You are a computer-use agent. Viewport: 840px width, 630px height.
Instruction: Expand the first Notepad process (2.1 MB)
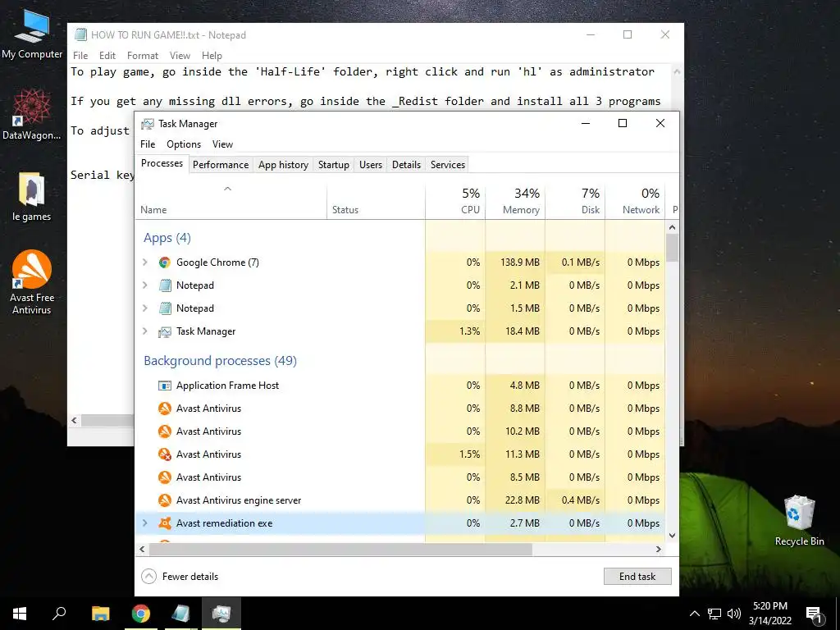point(144,285)
